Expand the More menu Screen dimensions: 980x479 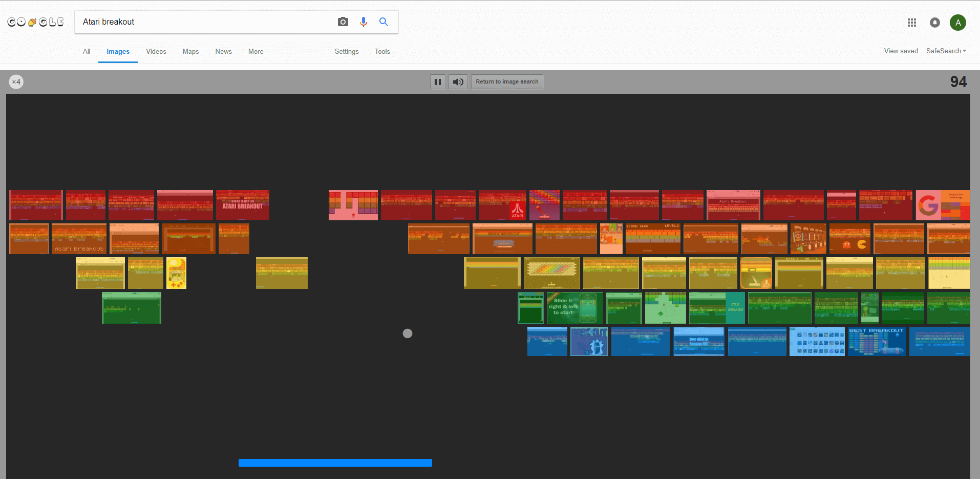coord(256,52)
